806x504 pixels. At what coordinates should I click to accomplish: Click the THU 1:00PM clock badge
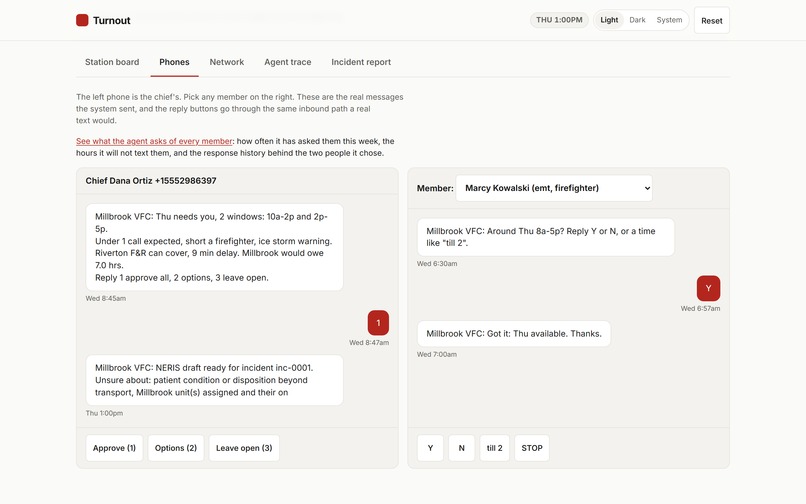point(559,20)
